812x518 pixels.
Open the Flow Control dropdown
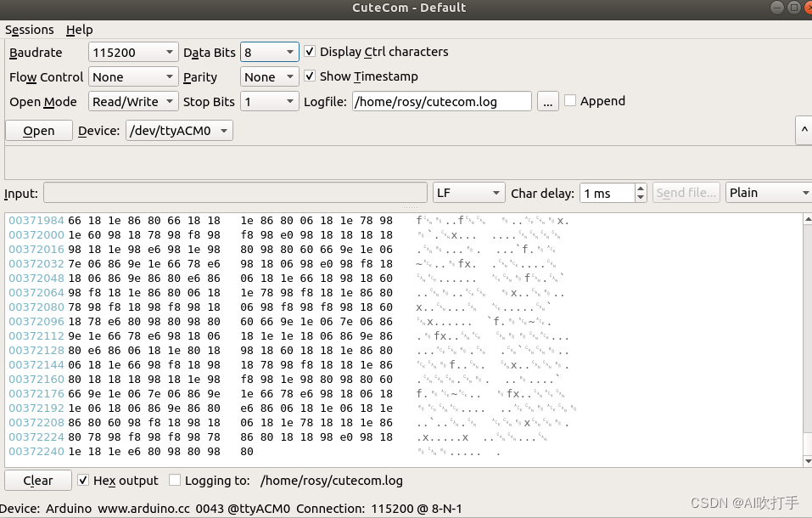pos(133,76)
